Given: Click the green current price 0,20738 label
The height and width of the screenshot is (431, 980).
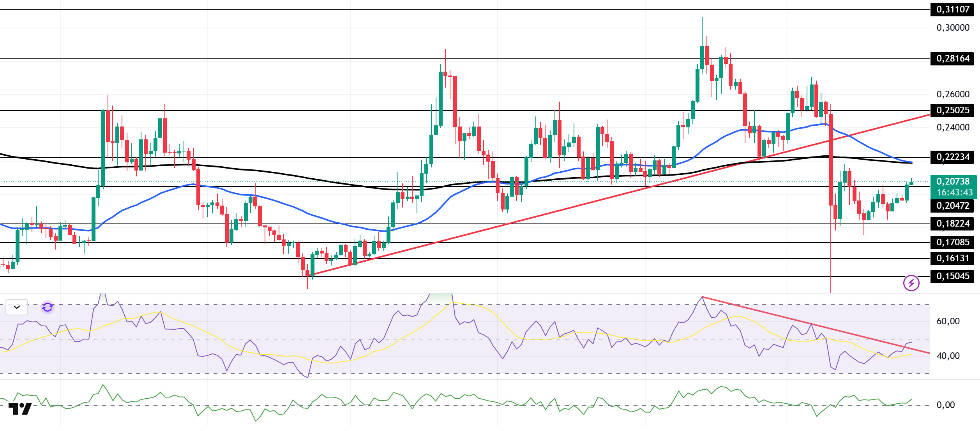Looking at the screenshot, I should click(953, 181).
